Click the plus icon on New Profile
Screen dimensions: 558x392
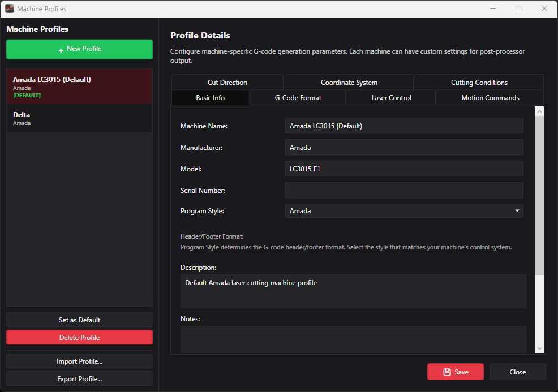[61, 50]
